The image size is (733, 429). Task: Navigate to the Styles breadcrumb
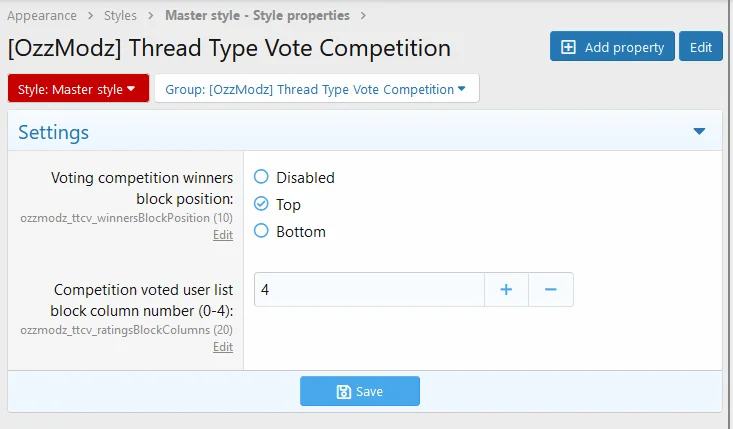[120, 15]
